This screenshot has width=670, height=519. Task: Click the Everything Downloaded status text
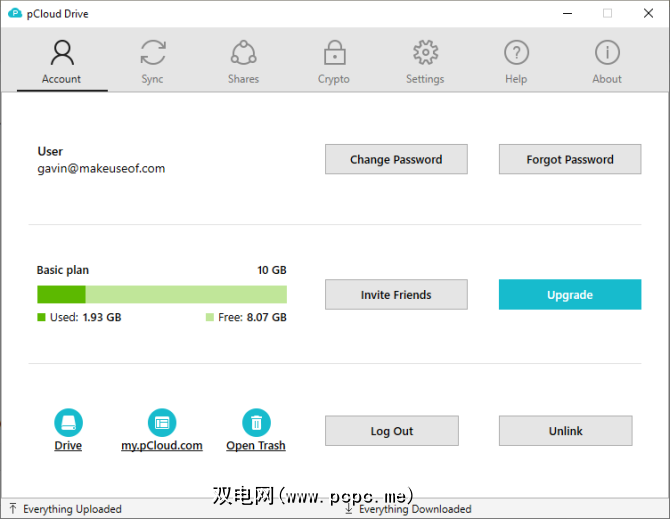click(415, 509)
